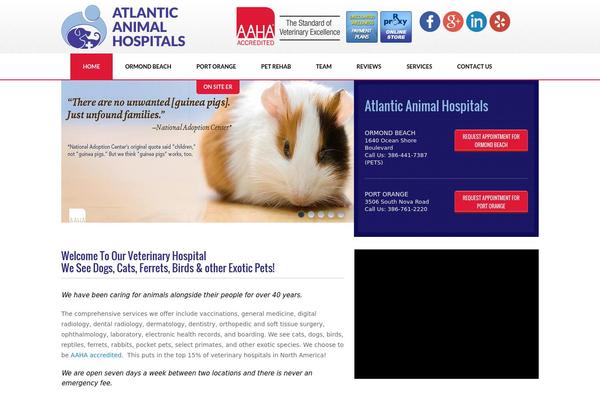
Task: Open the Port Orange menu item
Action: click(x=216, y=67)
